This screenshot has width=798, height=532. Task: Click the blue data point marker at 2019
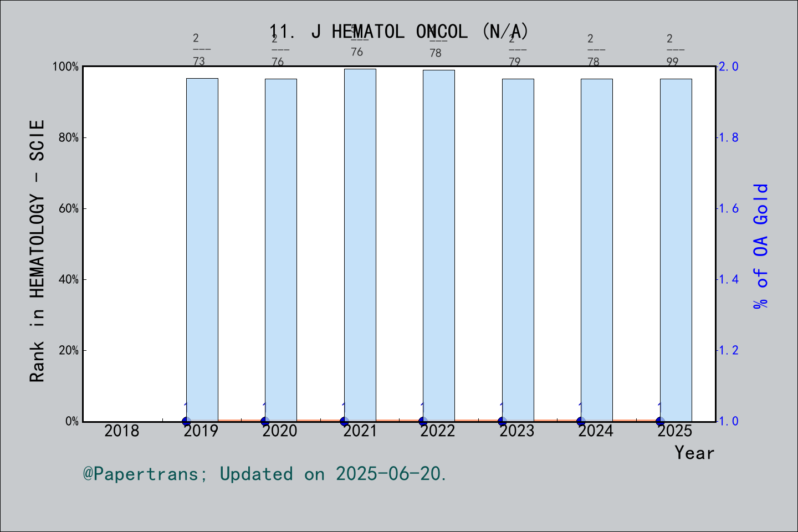point(186,421)
